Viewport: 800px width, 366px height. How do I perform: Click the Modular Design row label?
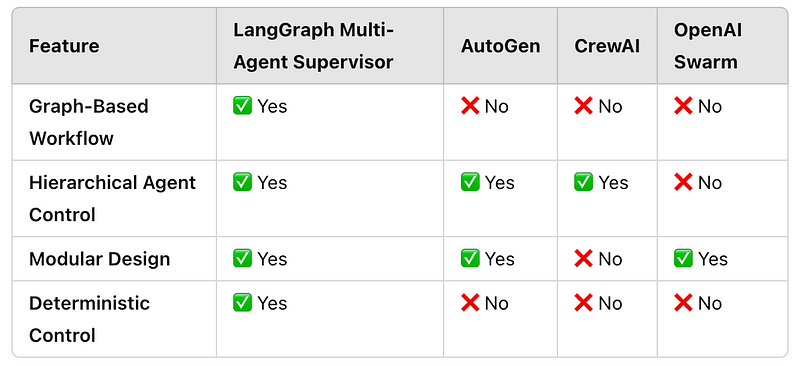click(x=99, y=259)
